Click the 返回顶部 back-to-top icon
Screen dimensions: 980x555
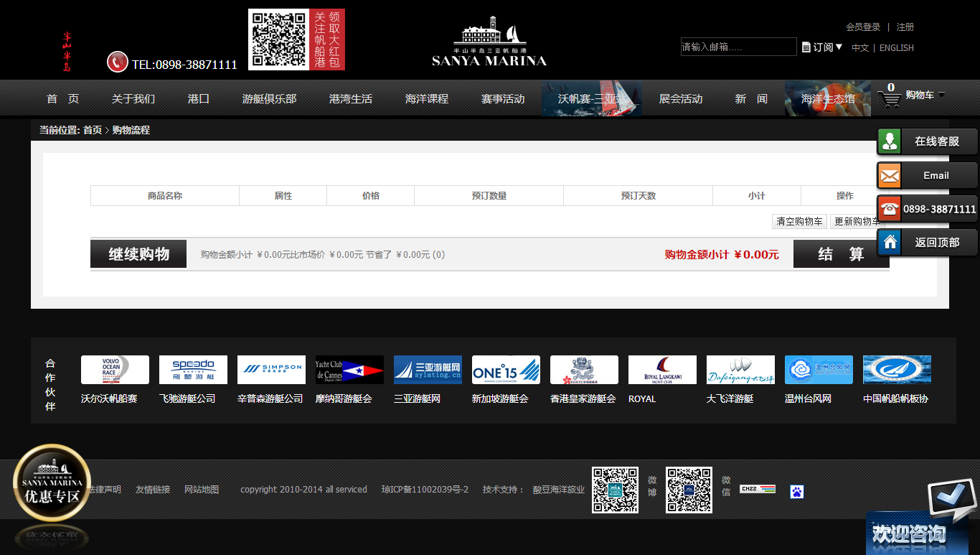pyautogui.click(x=890, y=242)
